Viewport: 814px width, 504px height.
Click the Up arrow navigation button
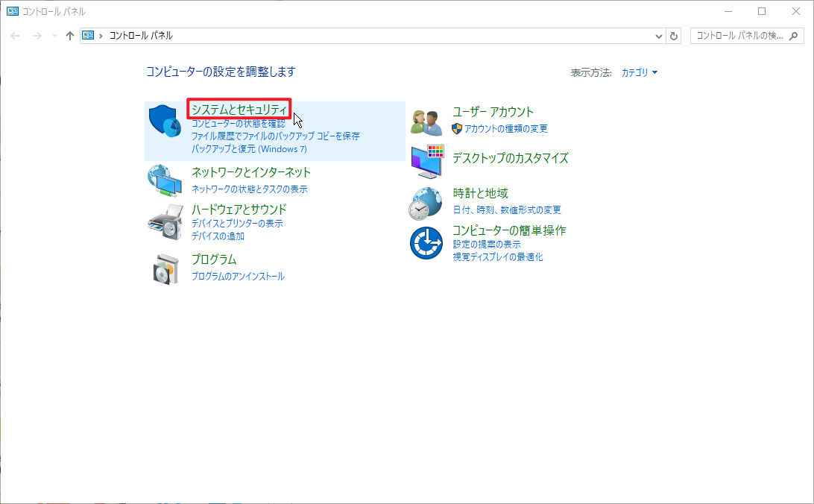point(70,36)
